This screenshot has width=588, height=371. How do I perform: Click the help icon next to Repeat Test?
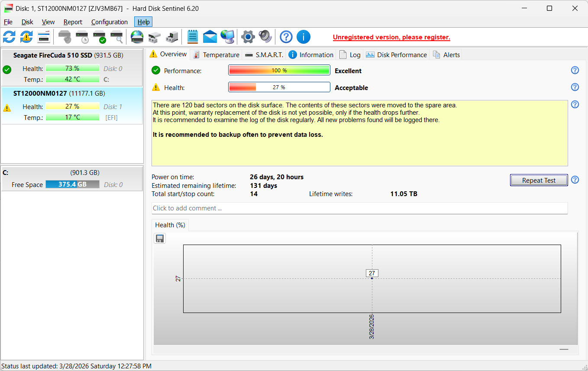[575, 180]
